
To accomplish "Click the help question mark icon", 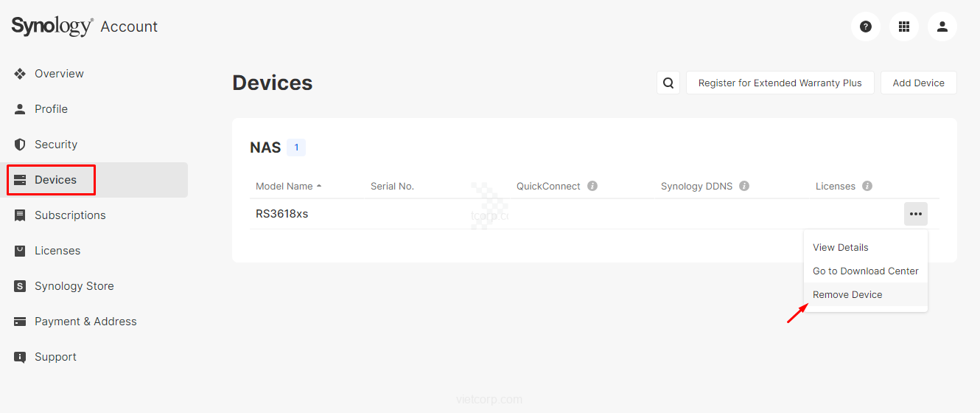I will (866, 27).
